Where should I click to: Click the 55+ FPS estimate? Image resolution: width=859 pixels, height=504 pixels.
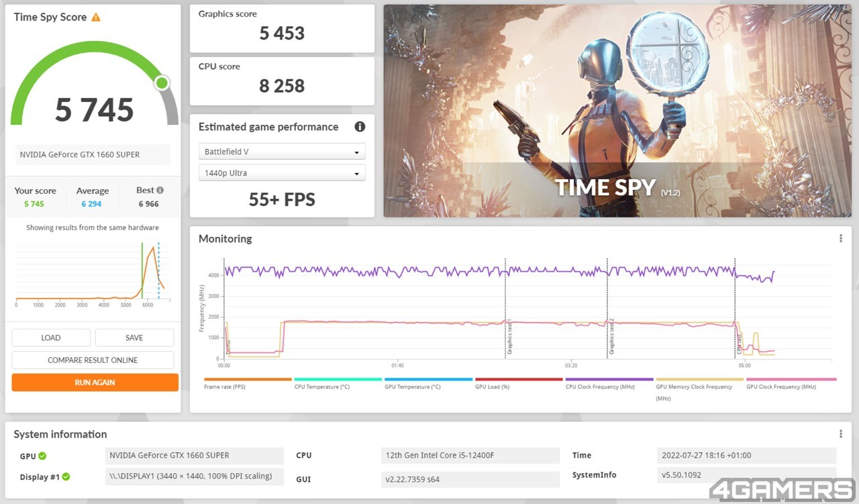click(x=282, y=199)
